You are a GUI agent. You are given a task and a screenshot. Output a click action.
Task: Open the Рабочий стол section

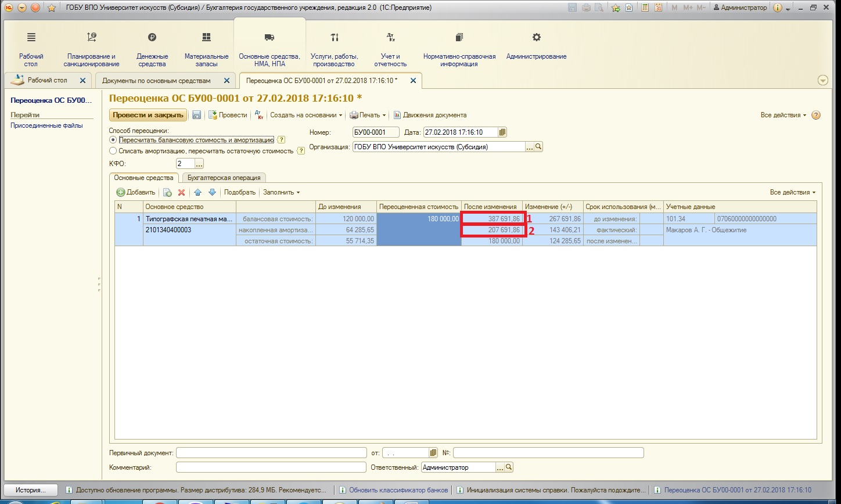pyautogui.click(x=31, y=49)
